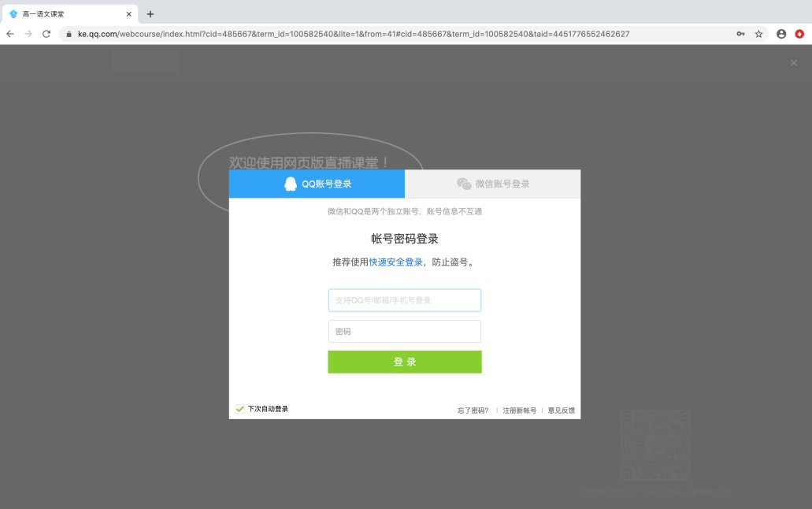Click the 密码 password field
This screenshot has width=812, height=509.
click(404, 332)
